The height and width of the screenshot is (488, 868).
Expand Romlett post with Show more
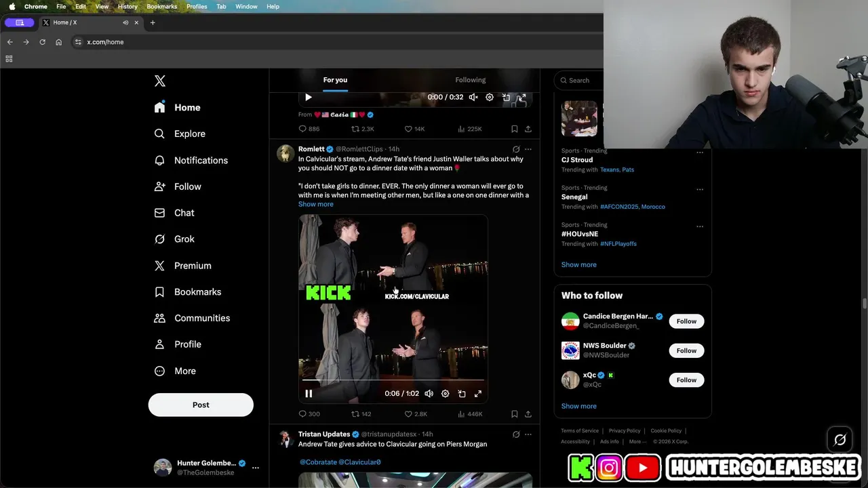click(316, 204)
